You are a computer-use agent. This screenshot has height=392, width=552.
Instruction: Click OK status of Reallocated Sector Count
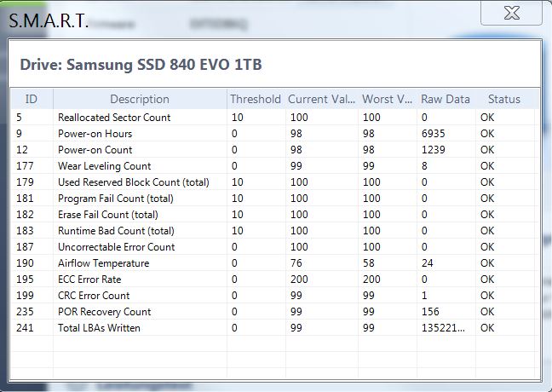pos(487,118)
